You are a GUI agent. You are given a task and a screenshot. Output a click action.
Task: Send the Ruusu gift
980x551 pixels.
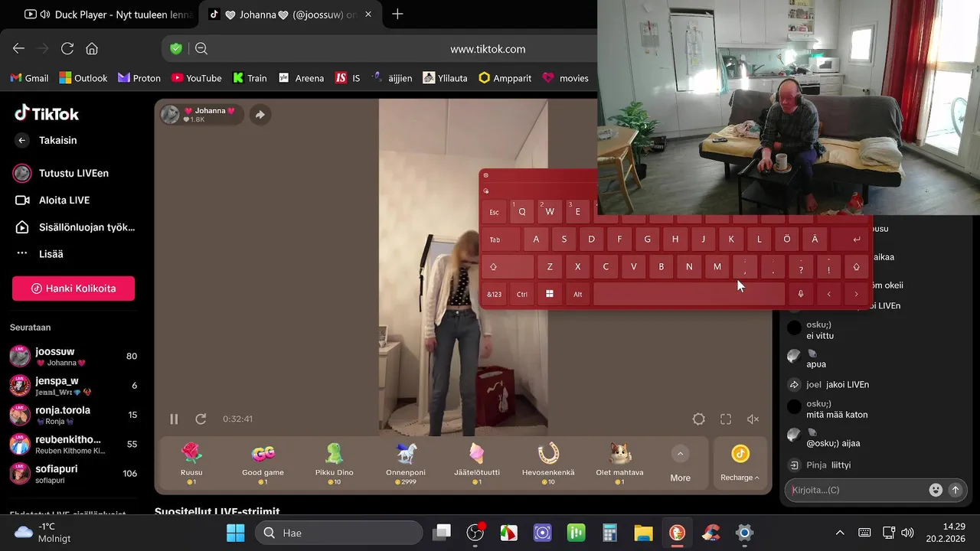click(x=191, y=464)
